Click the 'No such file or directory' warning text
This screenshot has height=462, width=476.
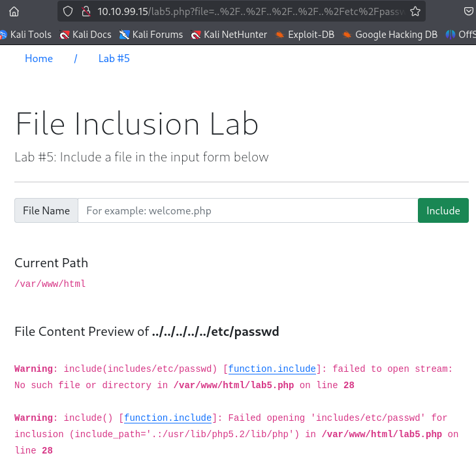click(x=83, y=385)
